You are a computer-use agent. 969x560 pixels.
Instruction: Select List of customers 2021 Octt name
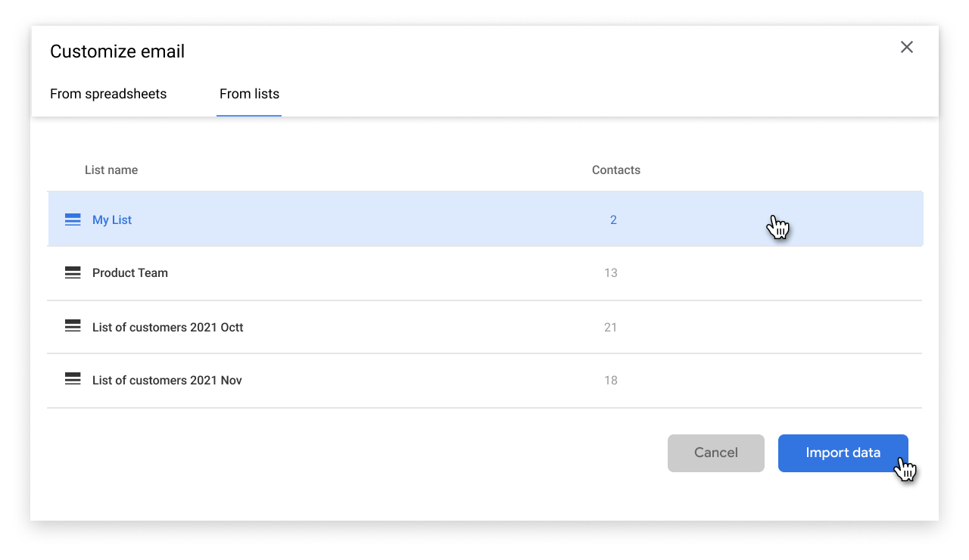(x=167, y=328)
